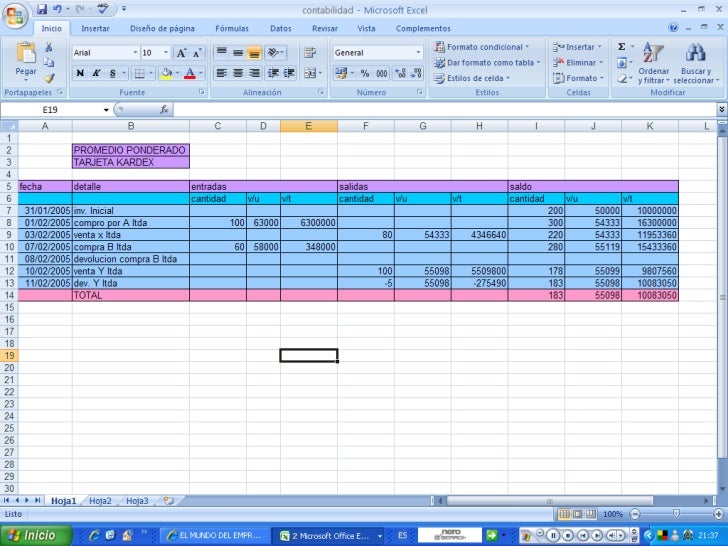This screenshot has width=728, height=546.
Task: Increase decimal places
Action: coord(400,73)
